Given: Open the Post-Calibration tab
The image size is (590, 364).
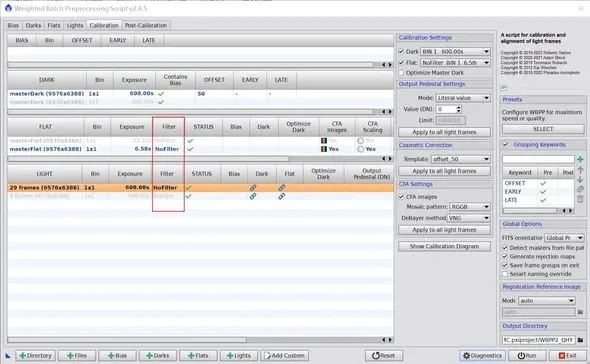Looking at the screenshot, I should click(146, 25).
